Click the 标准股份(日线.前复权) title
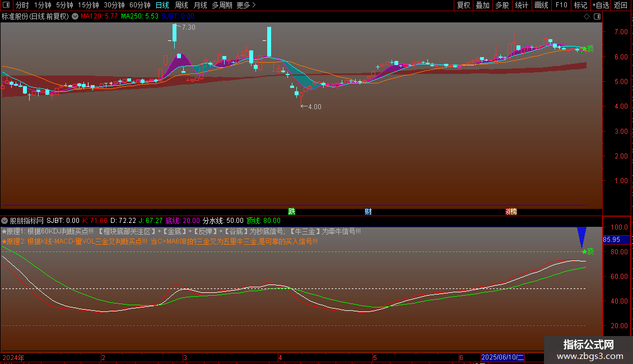 (x=35, y=17)
